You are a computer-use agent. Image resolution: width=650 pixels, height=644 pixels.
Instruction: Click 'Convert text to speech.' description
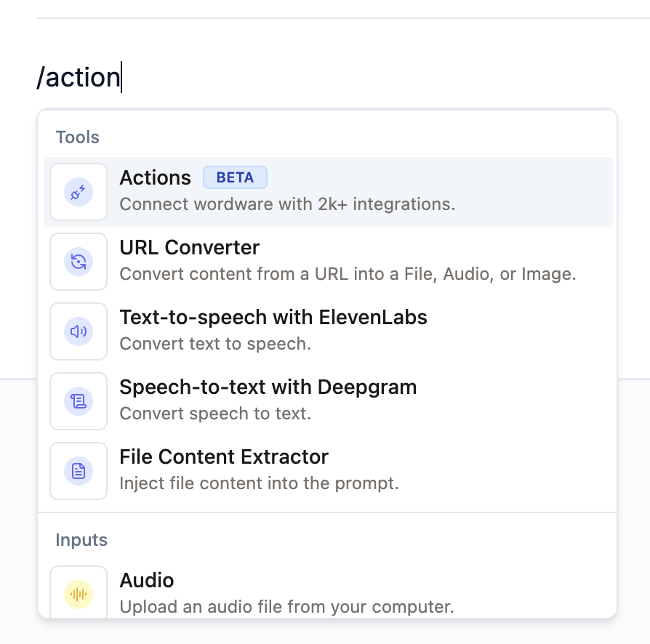coord(215,344)
